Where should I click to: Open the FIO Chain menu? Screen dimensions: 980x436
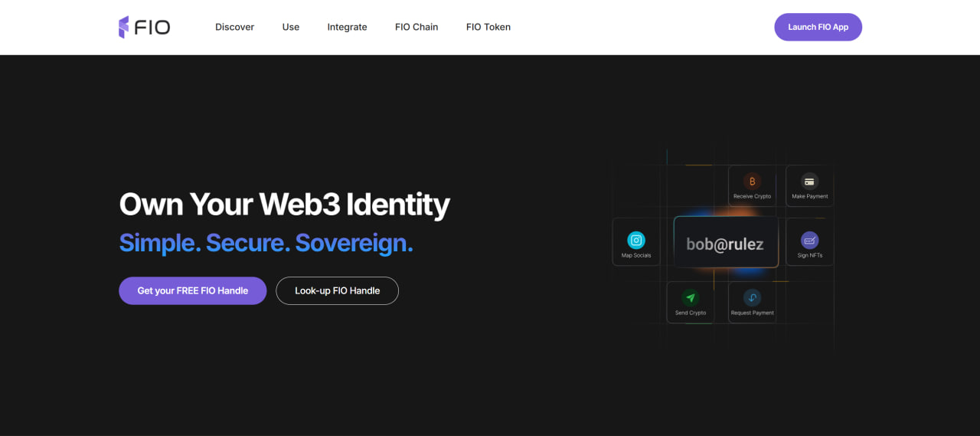pos(416,27)
